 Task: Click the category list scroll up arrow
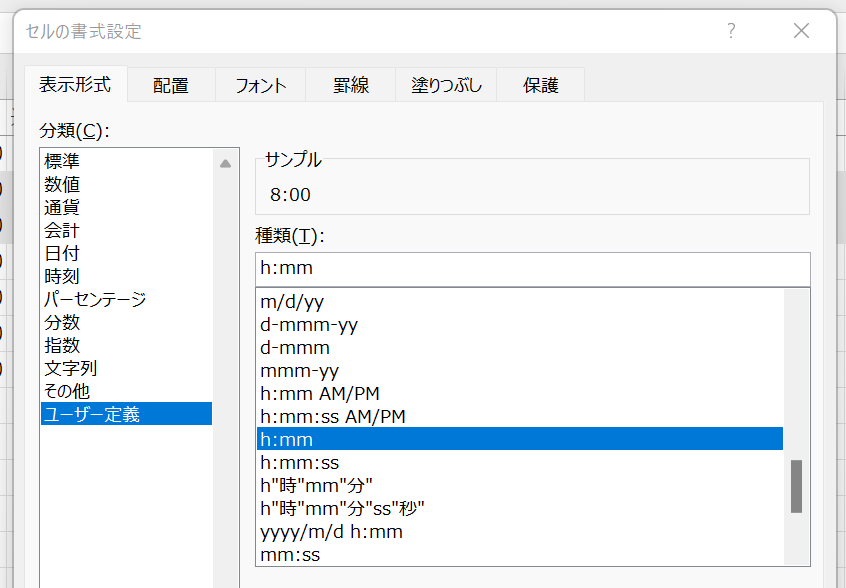(x=226, y=162)
